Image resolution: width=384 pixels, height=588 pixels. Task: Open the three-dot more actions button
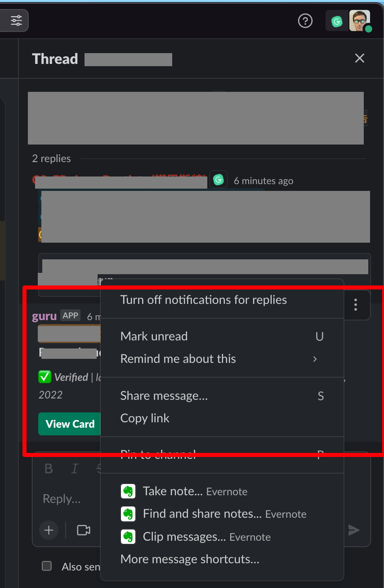click(x=356, y=305)
